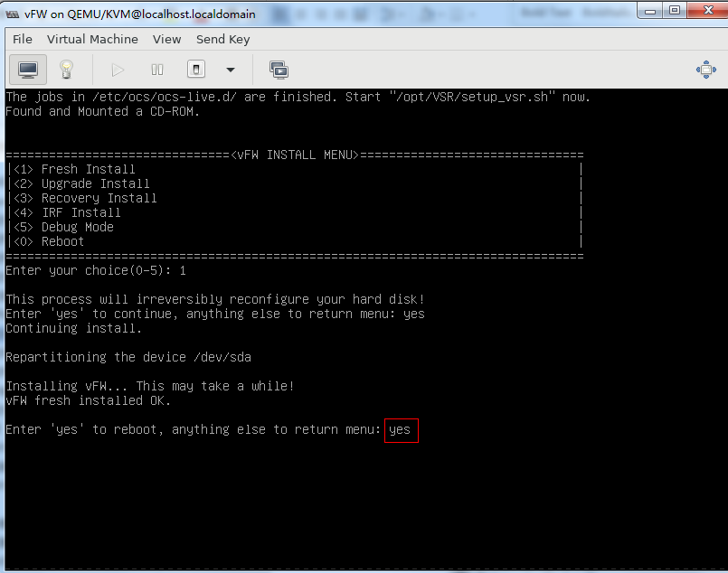Click 'vFW fresh installed OK.' text
This screenshot has height=573, width=728.
89,400
